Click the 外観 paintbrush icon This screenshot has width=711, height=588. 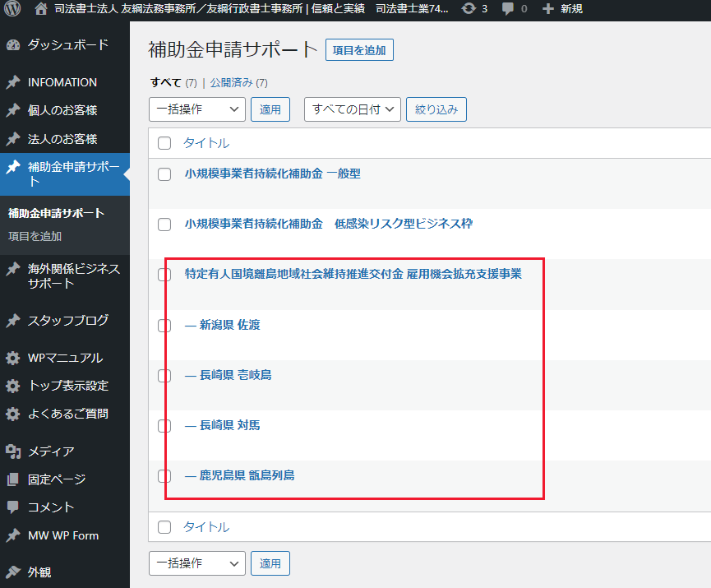(13, 572)
